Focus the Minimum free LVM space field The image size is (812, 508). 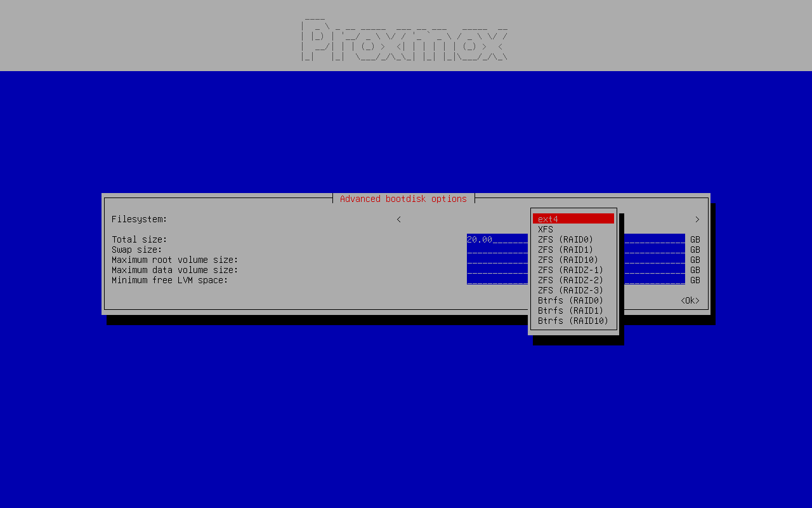point(576,280)
